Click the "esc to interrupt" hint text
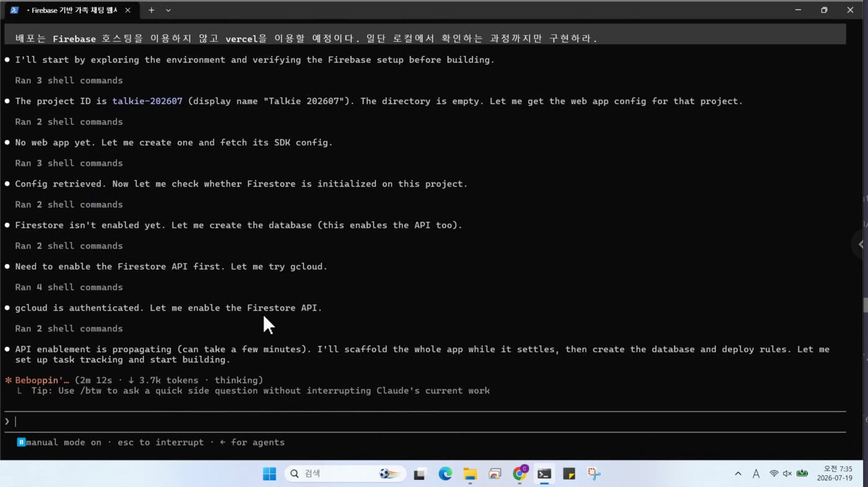The height and width of the screenshot is (487, 868). [x=161, y=442]
